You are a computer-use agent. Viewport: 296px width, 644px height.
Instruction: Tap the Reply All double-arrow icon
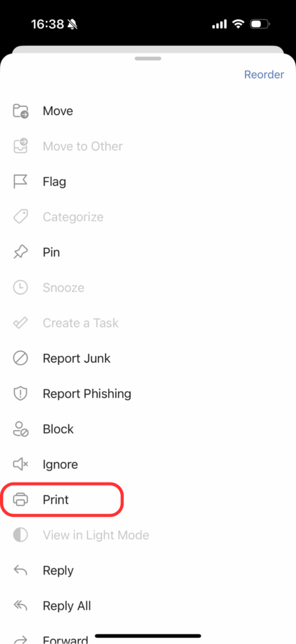pyautogui.click(x=21, y=606)
